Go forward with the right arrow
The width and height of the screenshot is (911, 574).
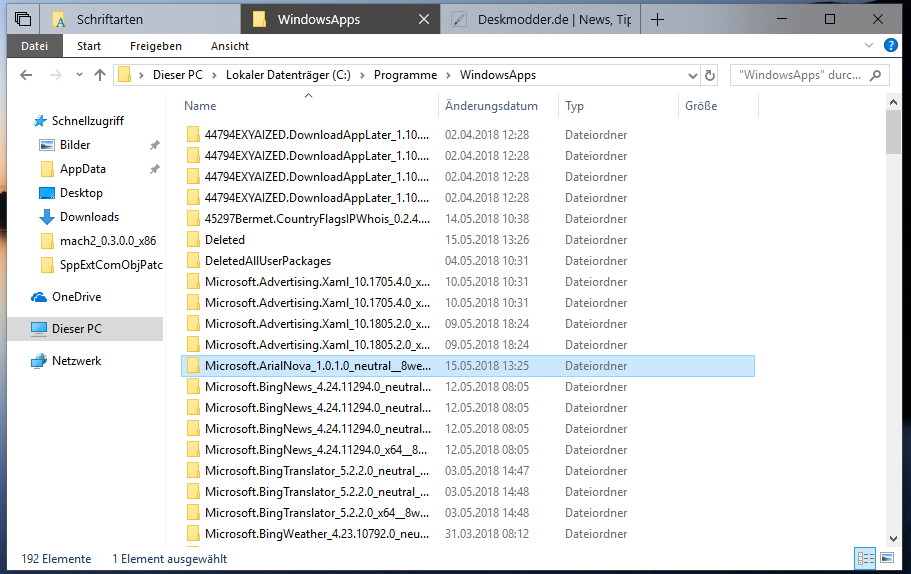(56, 75)
